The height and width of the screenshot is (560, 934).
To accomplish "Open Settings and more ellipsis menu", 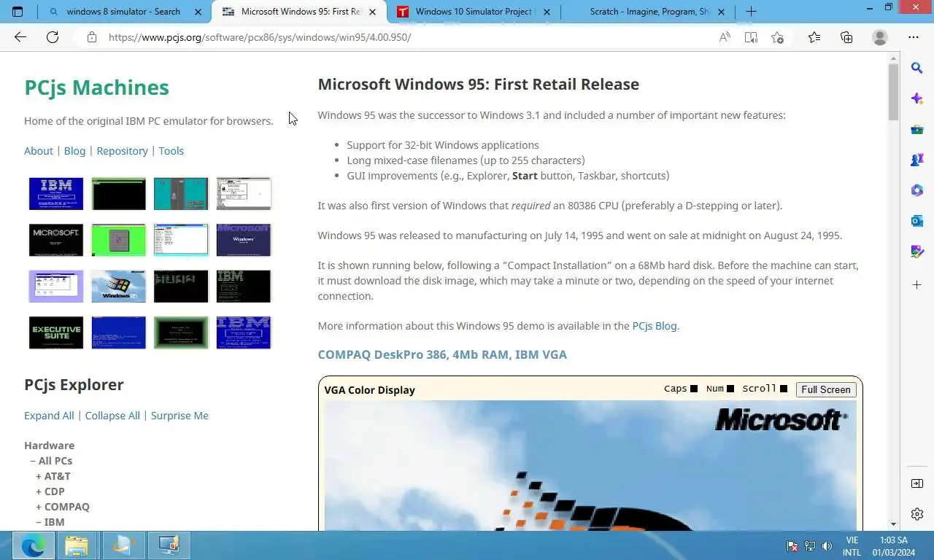I will pyautogui.click(x=914, y=37).
